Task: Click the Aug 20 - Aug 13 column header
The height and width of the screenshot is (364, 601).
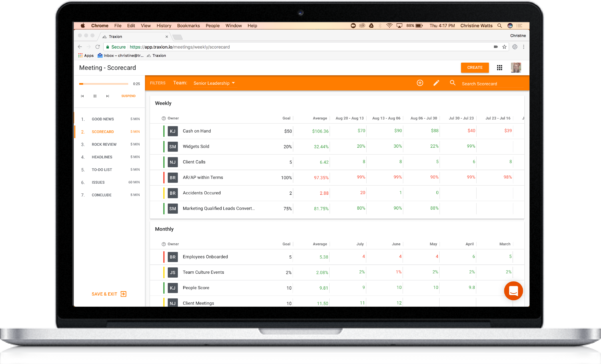Action: click(x=349, y=118)
